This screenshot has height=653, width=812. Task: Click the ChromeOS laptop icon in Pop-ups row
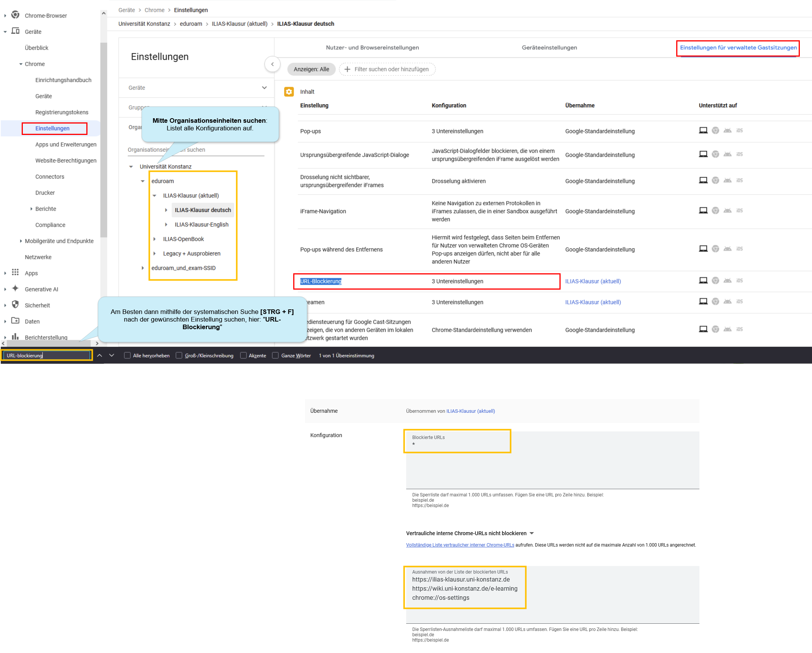pyautogui.click(x=703, y=130)
